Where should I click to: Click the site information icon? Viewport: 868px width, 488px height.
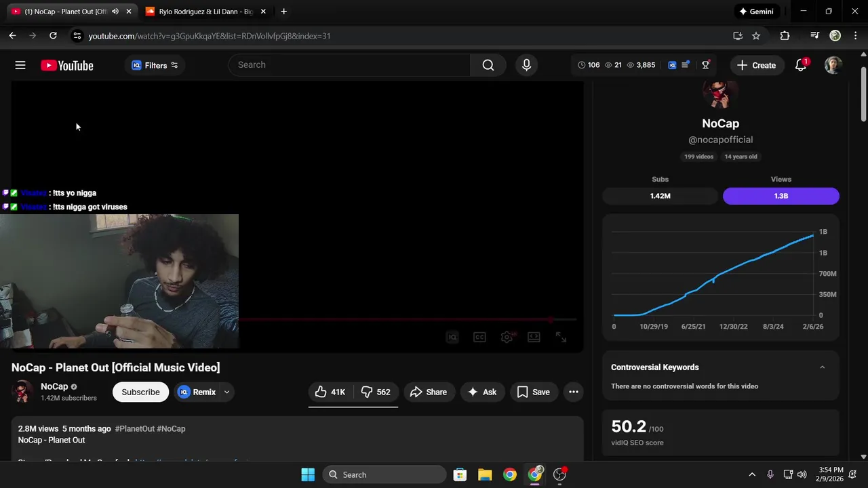77,36
